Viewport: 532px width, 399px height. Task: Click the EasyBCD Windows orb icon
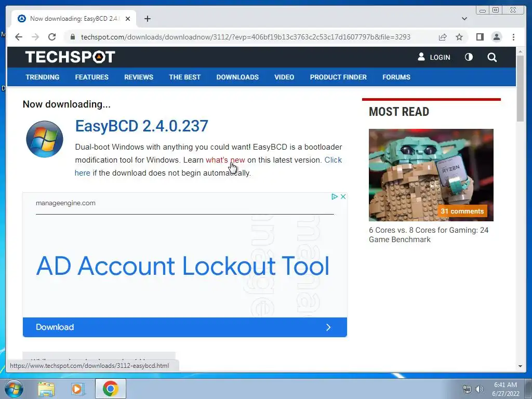point(45,139)
